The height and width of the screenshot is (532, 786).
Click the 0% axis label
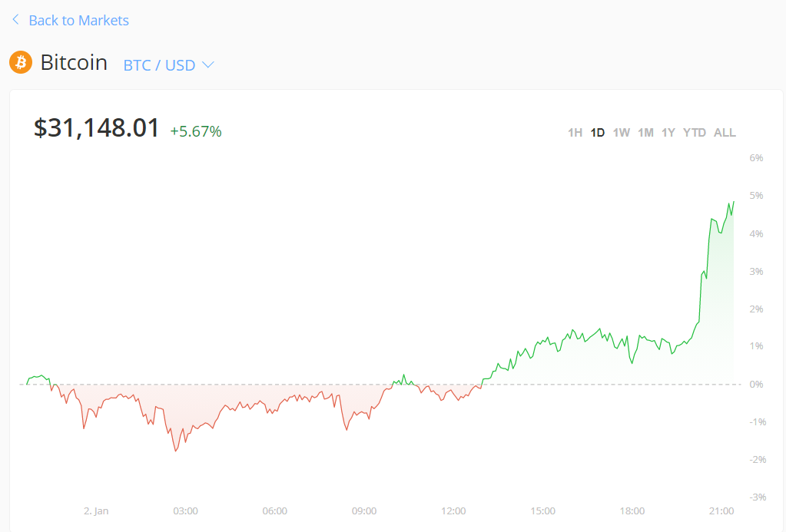pyautogui.click(x=756, y=384)
